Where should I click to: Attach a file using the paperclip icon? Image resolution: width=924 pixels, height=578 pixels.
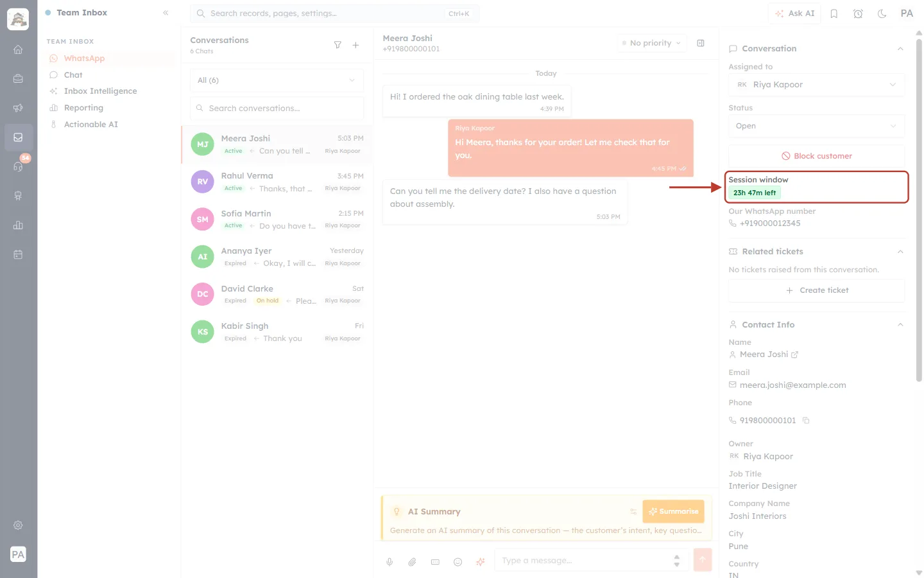click(x=412, y=562)
